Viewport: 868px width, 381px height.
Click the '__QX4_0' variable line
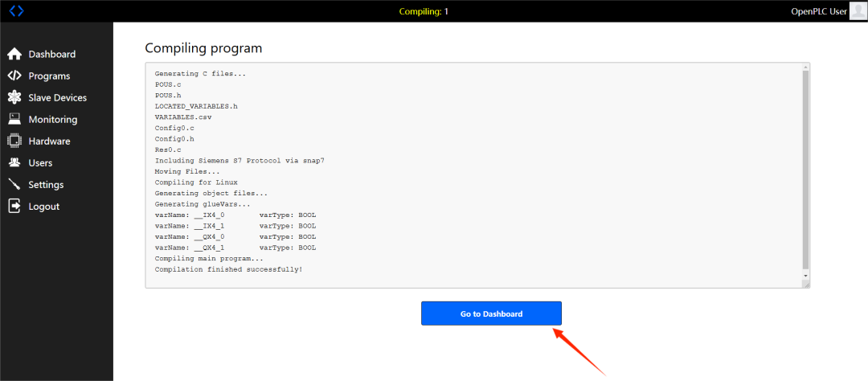235,237
